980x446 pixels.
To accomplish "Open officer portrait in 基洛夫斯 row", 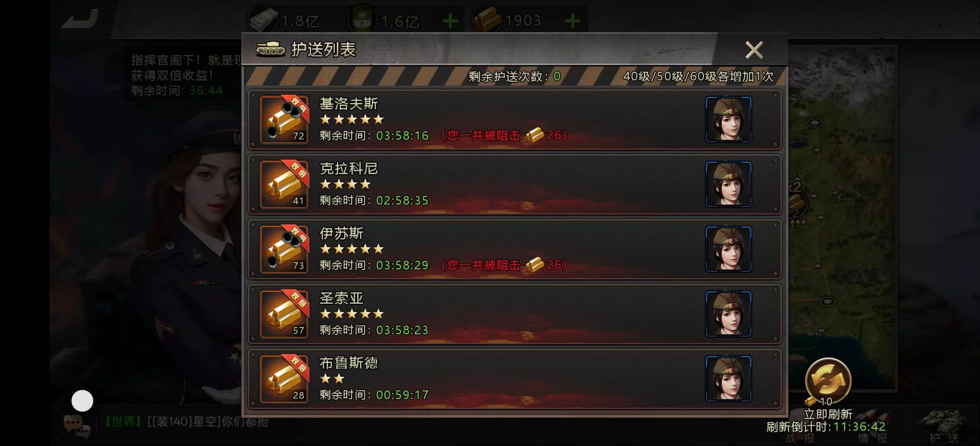I will (729, 120).
